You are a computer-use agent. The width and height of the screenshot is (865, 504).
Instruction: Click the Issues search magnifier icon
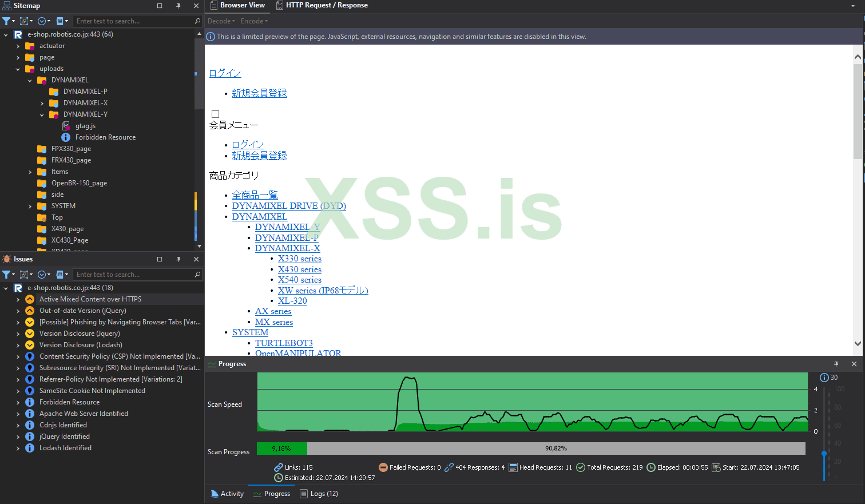[x=197, y=275]
